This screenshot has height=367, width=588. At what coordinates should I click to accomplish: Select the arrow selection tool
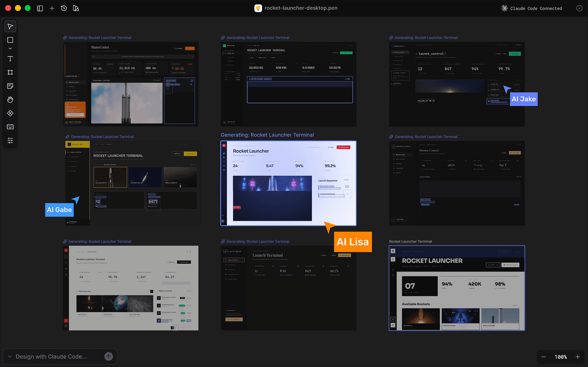coord(10,26)
